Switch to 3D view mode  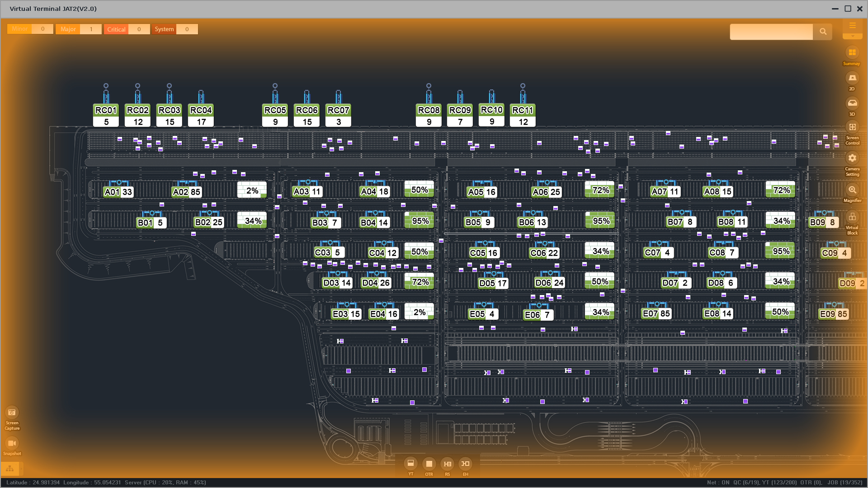tap(852, 103)
